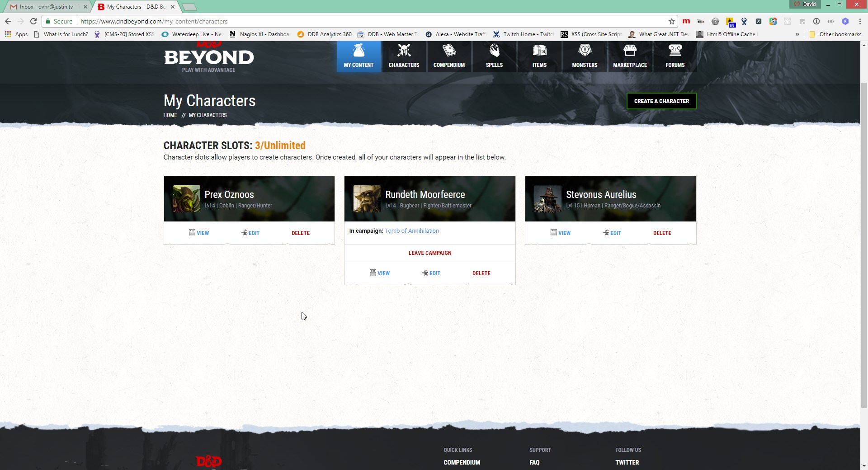The image size is (868, 470).
Task: Click the red 'm' extension icon
Action: point(686,21)
